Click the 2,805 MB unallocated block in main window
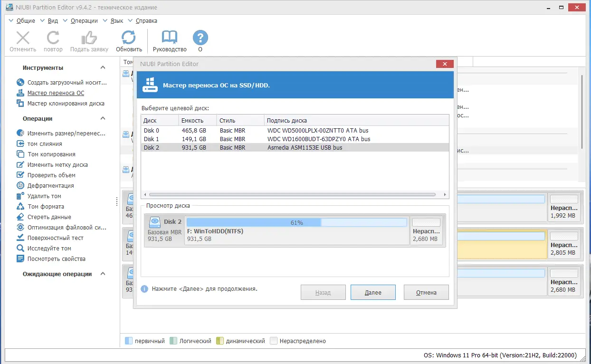Screen dimensions: 591x364 tap(564, 245)
